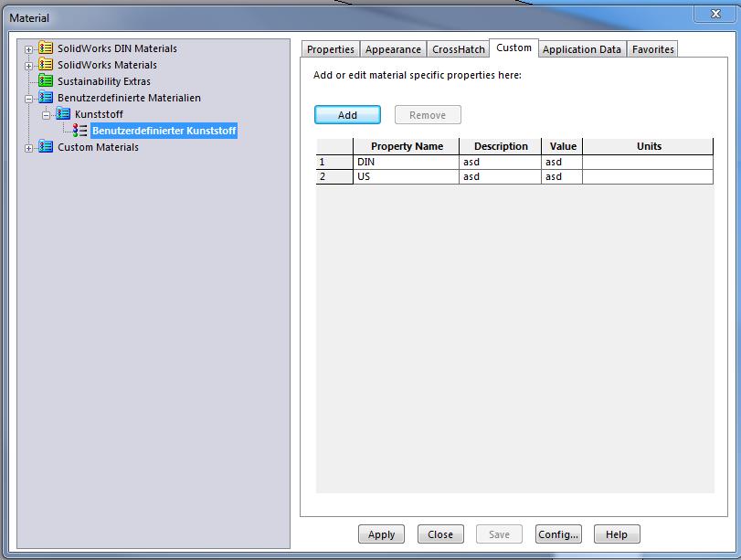741x560 pixels.
Task: Select the Custom tab
Action: (x=513, y=48)
